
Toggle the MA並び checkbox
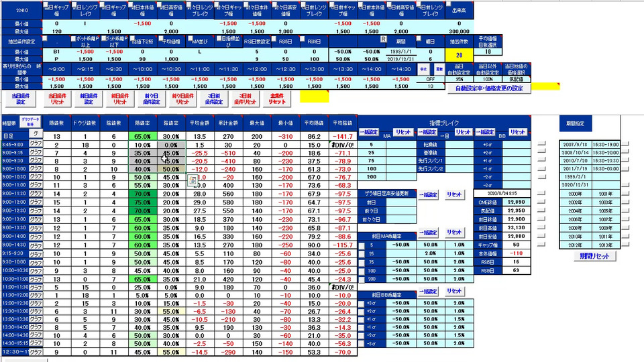[191, 39]
